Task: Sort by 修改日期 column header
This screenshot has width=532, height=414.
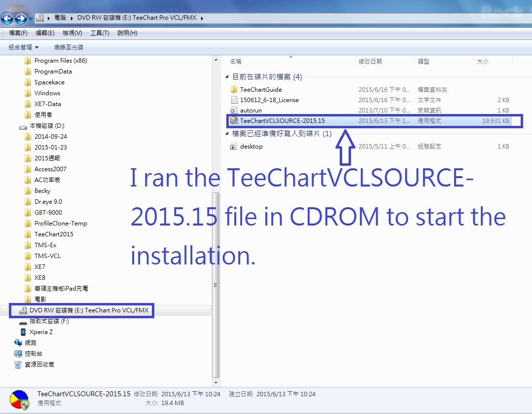Action: tap(370, 62)
